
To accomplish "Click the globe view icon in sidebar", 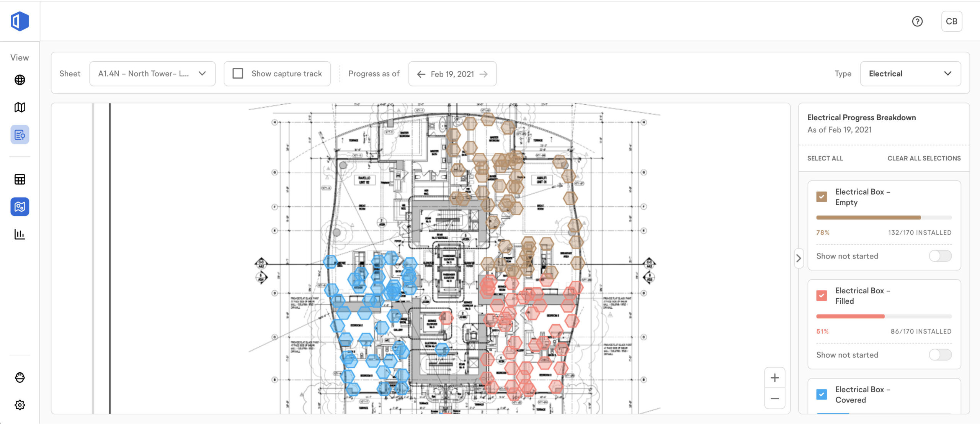I will tap(20, 80).
